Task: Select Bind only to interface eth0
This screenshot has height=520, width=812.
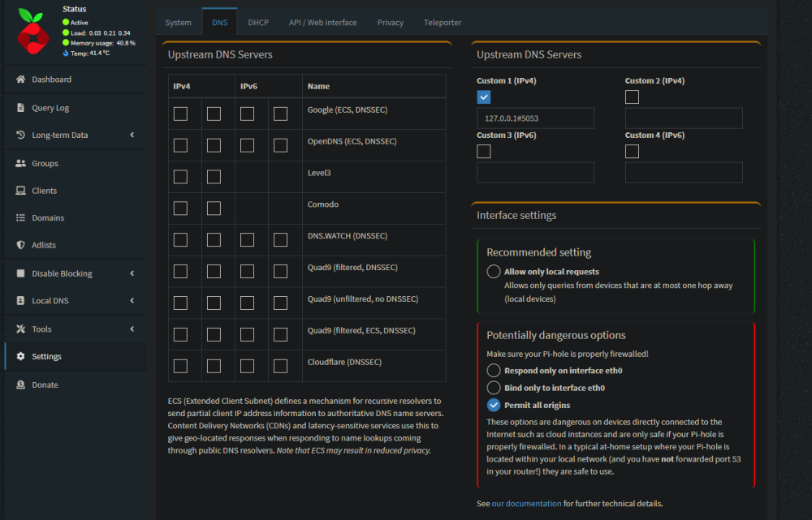Action: pos(494,388)
